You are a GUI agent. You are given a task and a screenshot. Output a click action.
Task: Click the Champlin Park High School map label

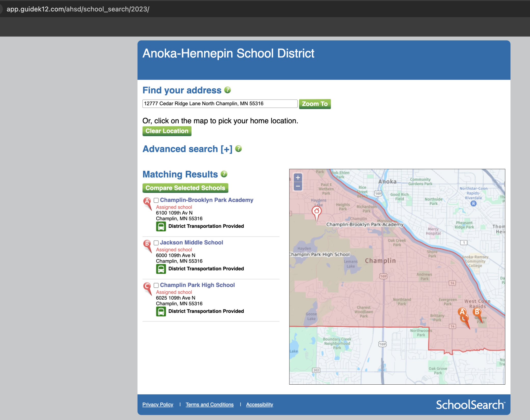coord(320,254)
